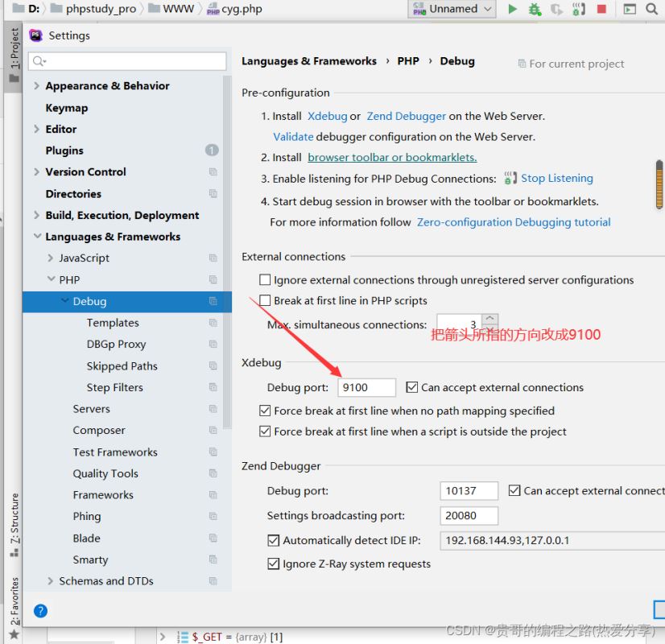Image resolution: width=665 pixels, height=644 pixels.
Task: Click the Xdebug Debug port field
Action: coord(366,387)
